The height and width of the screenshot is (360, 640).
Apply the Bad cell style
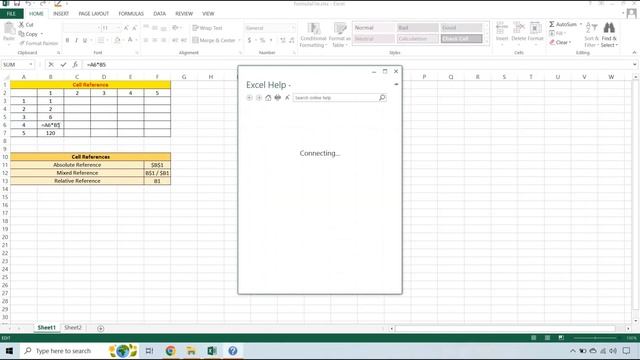tap(418, 28)
